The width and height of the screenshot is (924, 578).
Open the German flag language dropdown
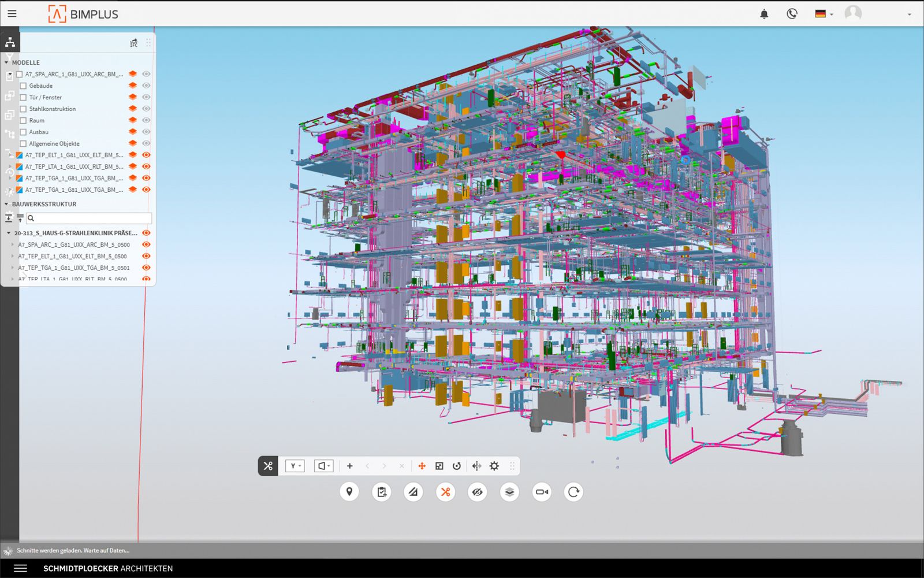pyautogui.click(x=823, y=13)
